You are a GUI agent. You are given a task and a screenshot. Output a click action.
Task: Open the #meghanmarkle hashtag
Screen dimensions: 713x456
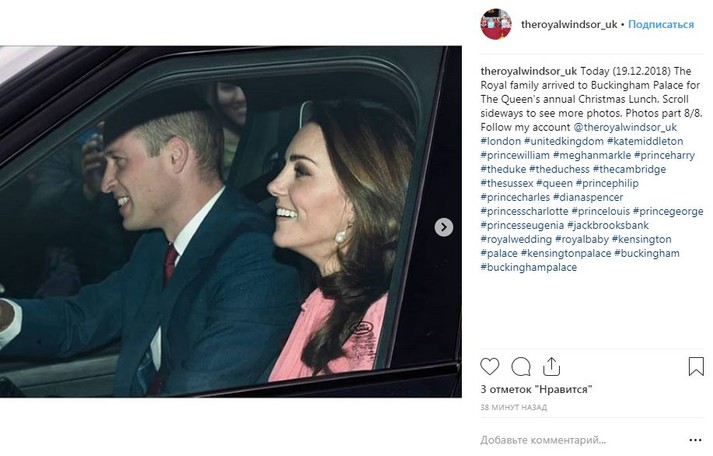coord(592,155)
